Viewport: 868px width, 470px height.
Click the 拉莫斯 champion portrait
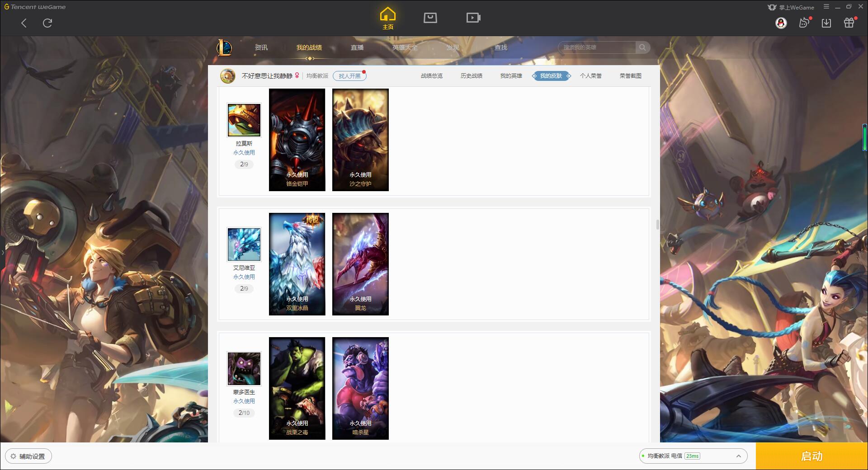coord(244,120)
